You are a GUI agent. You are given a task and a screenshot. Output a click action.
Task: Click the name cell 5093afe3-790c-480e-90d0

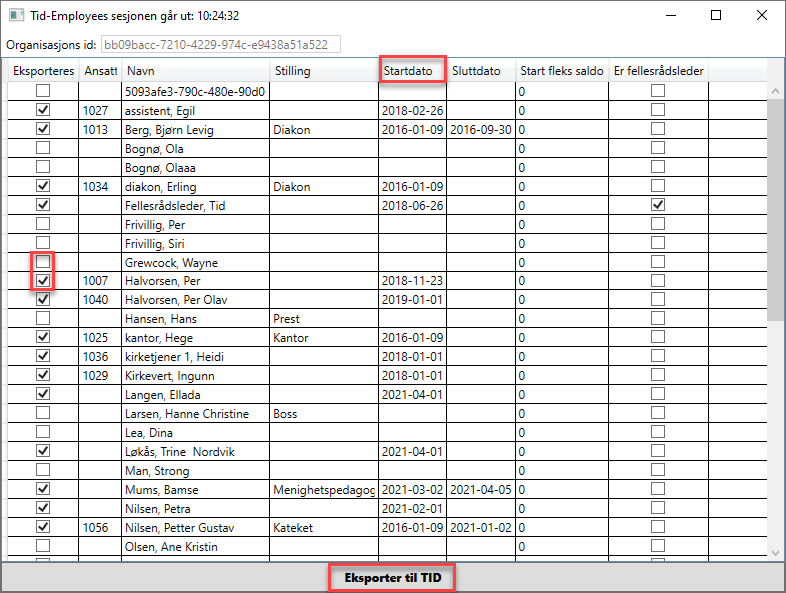(x=195, y=91)
